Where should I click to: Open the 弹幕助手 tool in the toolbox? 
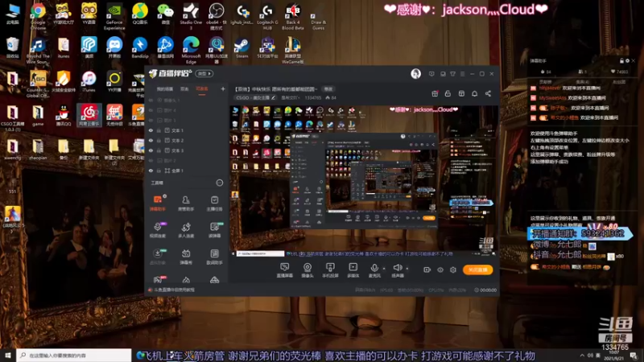point(157,204)
